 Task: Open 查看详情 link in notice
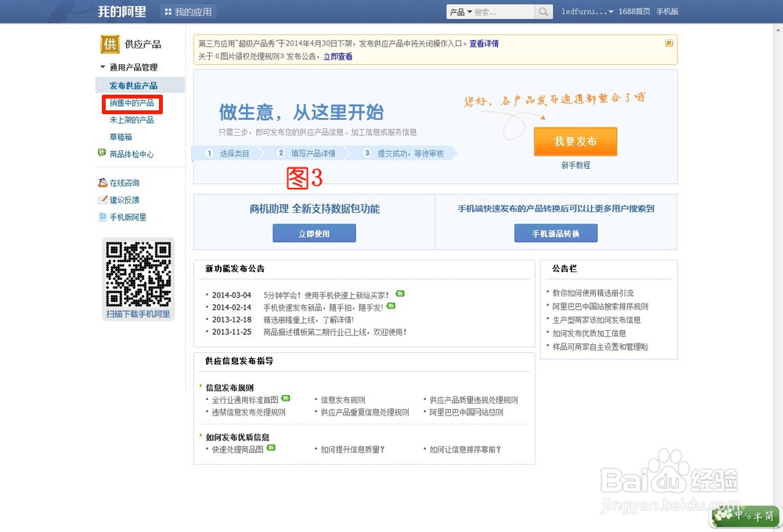484,43
